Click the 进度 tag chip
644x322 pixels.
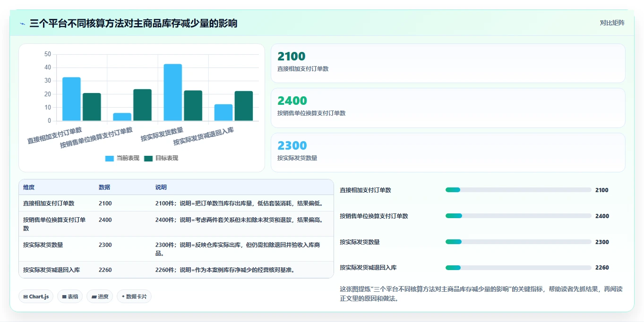(100, 297)
